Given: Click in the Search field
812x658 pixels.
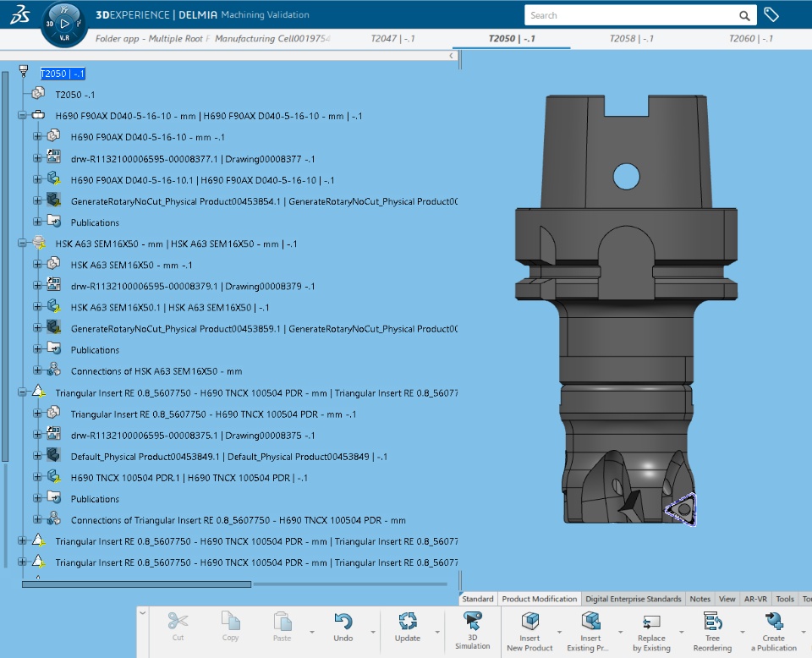Looking at the screenshot, I should pos(632,15).
